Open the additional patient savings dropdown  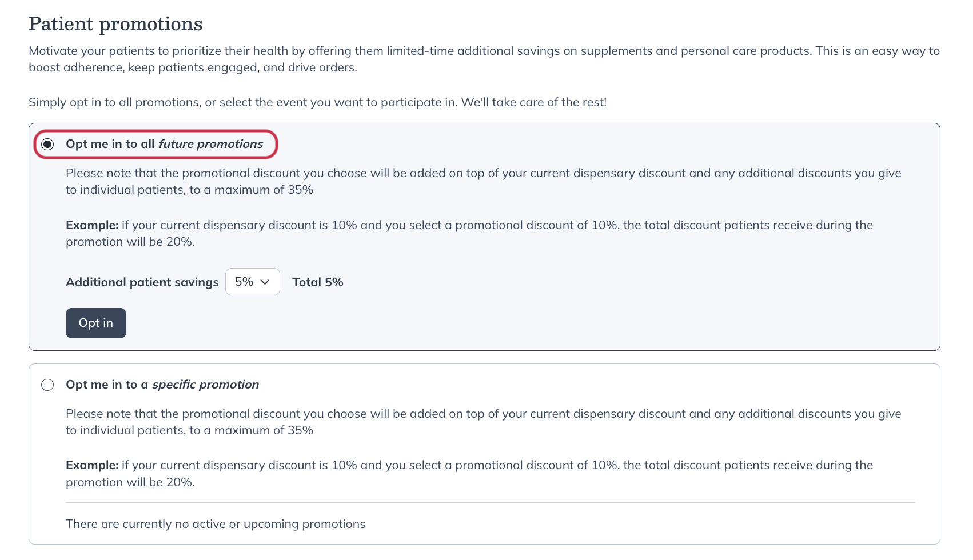point(252,282)
